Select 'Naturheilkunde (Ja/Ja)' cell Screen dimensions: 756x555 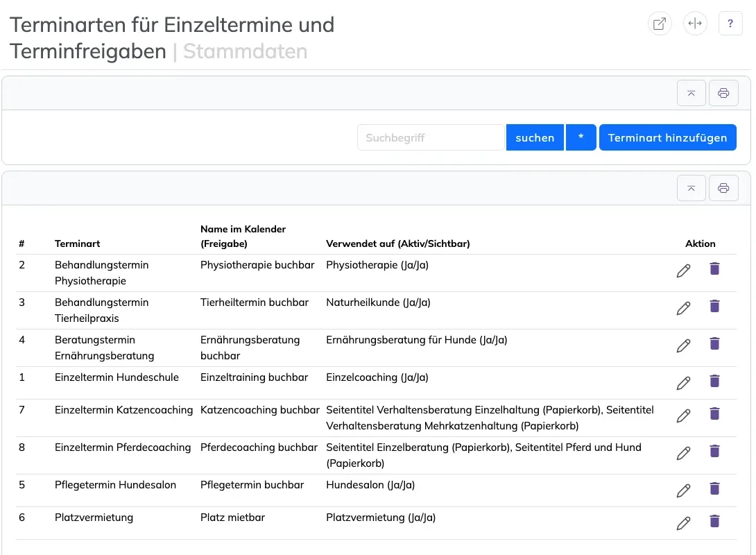pos(378,302)
